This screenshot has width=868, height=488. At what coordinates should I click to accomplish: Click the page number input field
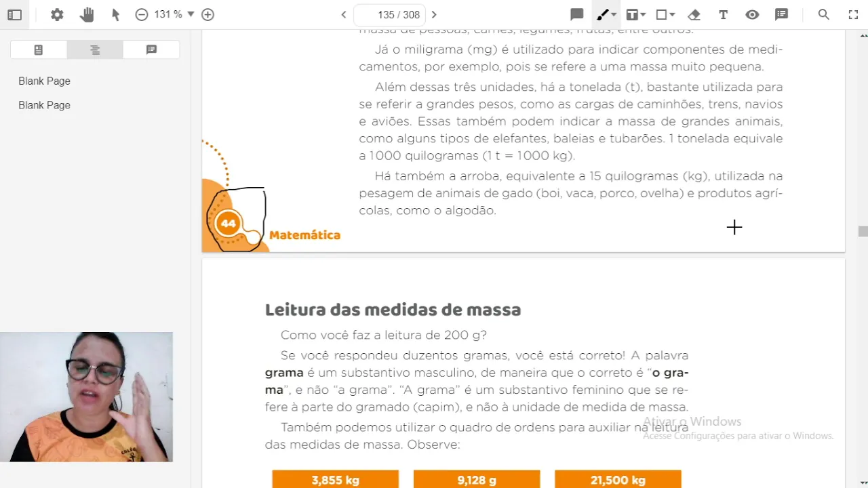pos(389,14)
